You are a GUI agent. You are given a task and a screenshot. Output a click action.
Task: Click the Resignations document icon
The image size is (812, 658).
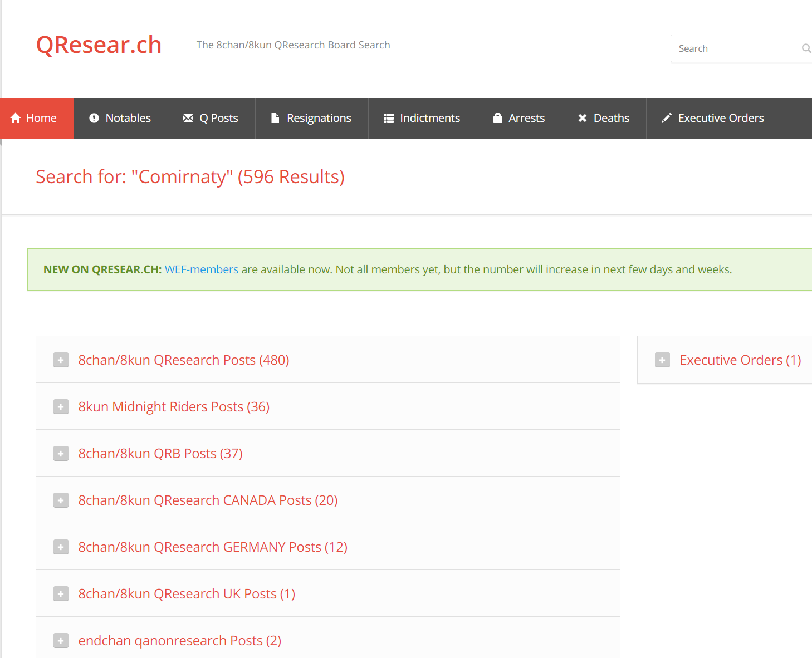pyautogui.click(x=275, y=118)
